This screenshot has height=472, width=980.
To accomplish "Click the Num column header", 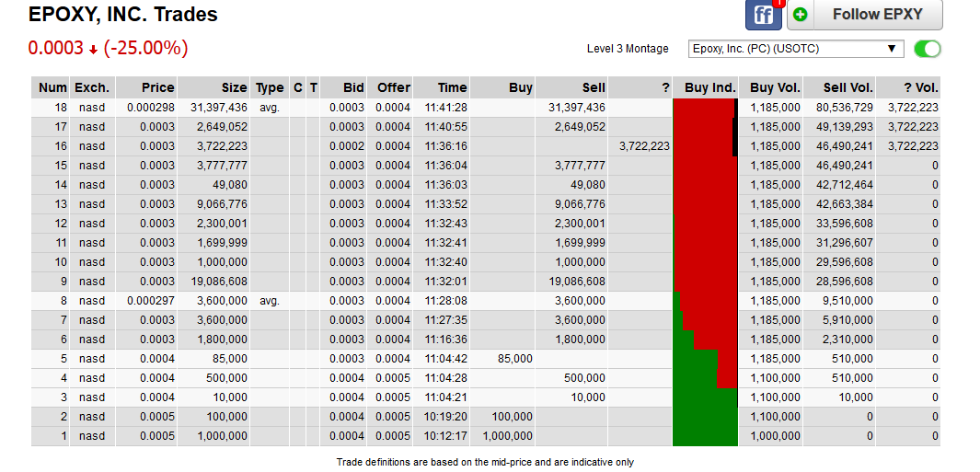I will pos(52,87).
